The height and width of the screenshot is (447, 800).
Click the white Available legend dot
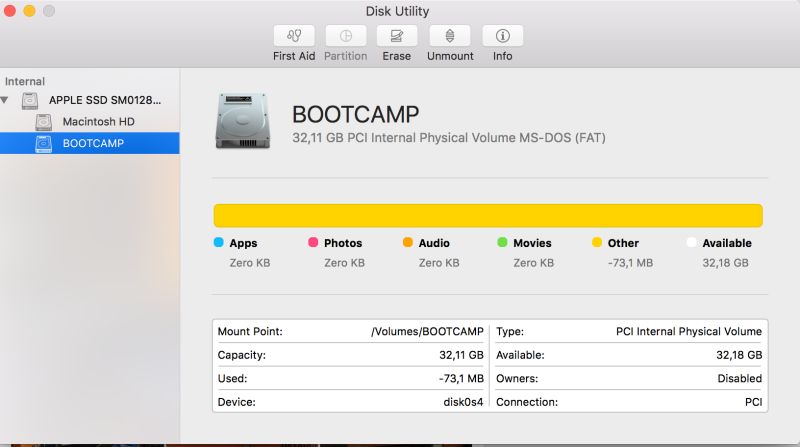coord(691,242)
